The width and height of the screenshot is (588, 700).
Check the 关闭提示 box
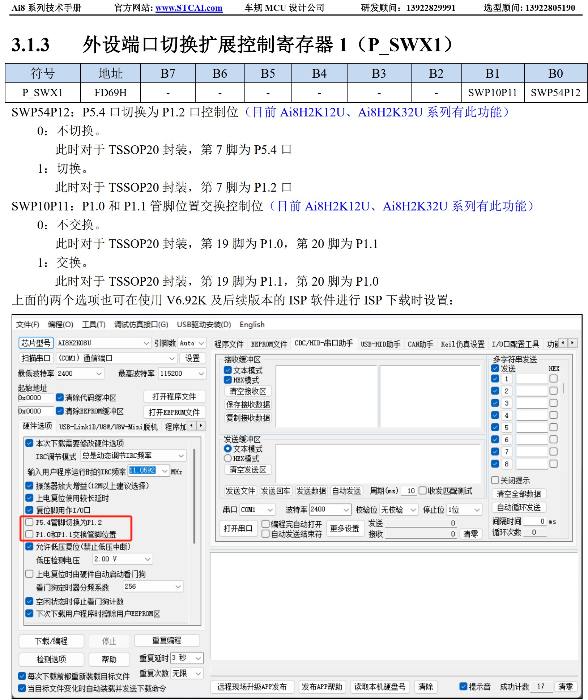pos(495,480)
